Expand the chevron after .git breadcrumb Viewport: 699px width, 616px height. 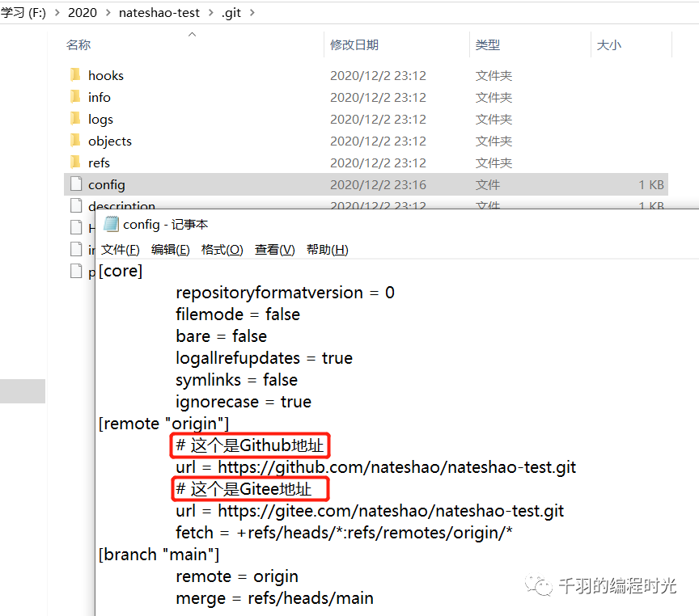pyautogui.click(x=252, y=12)
